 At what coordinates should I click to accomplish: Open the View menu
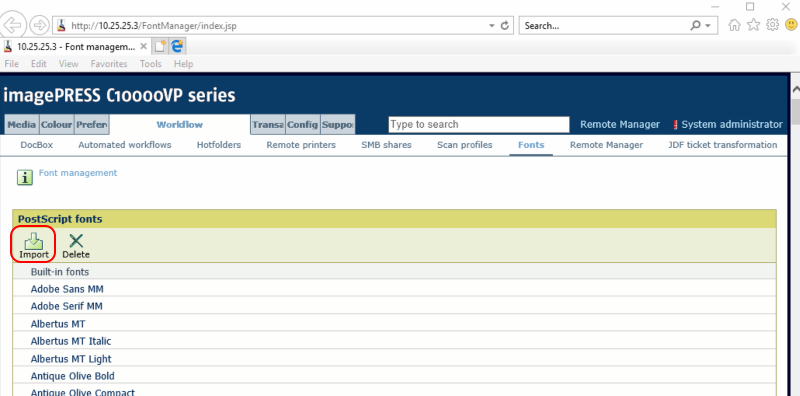(68, 64)
